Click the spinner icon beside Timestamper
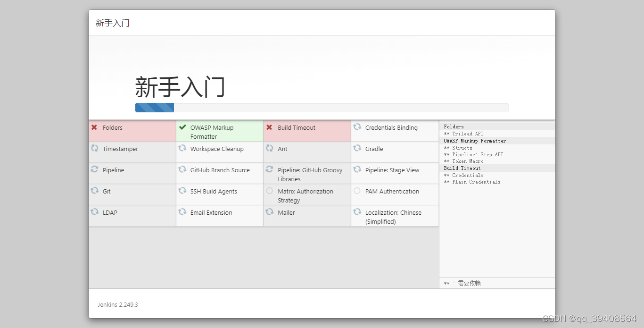This screenshot has height=328, width=644. (94, 148)
